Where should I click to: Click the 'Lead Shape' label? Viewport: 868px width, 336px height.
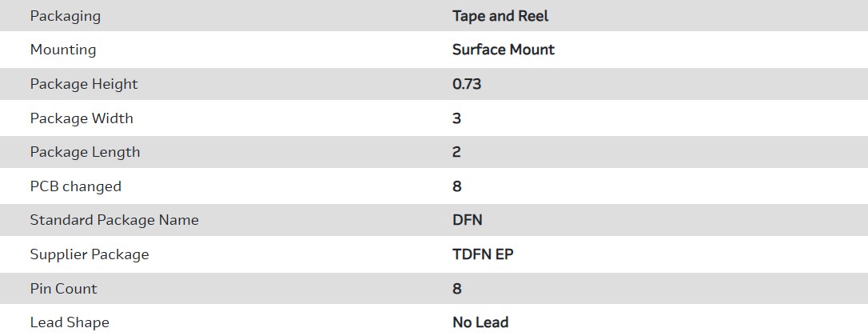[70, 322]
